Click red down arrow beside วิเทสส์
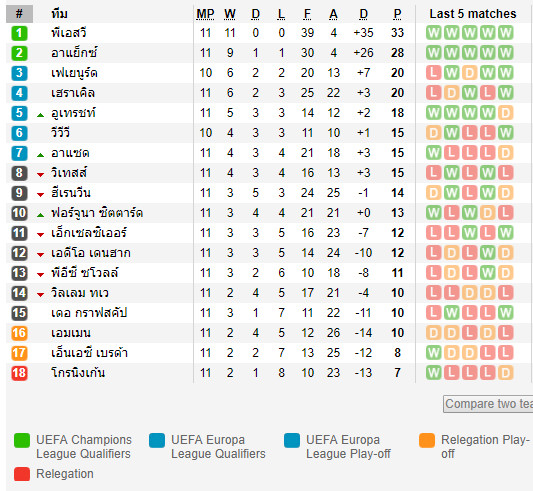533x491 pixels. [40, 175]
